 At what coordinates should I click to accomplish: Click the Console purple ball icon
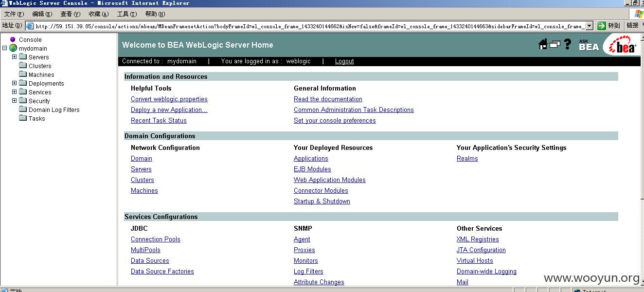tap(13, 39)
